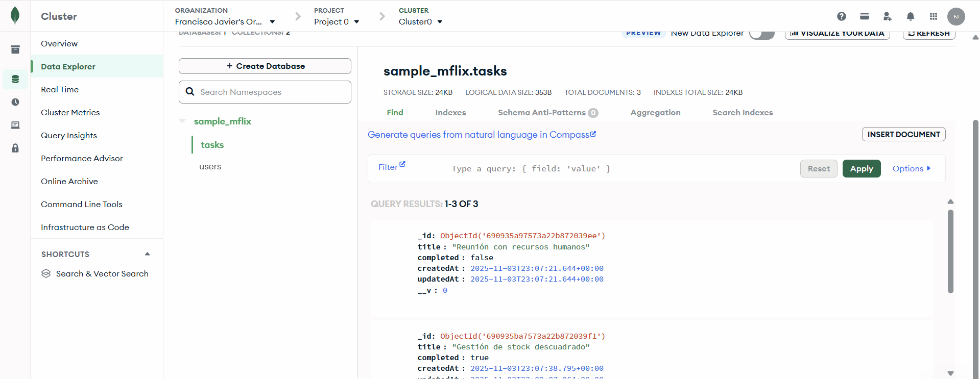Click ObjectId '690935ba7573a22b872039f1'
Screen dimensions: 980x379
click(x=522, y=336)
